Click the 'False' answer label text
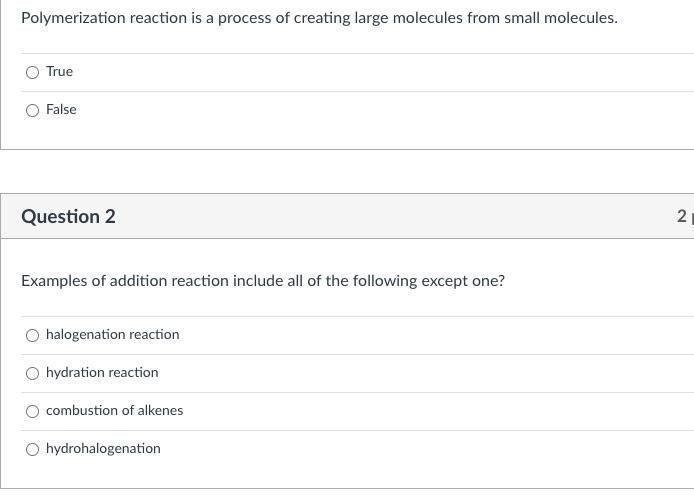 pos(61,110)
